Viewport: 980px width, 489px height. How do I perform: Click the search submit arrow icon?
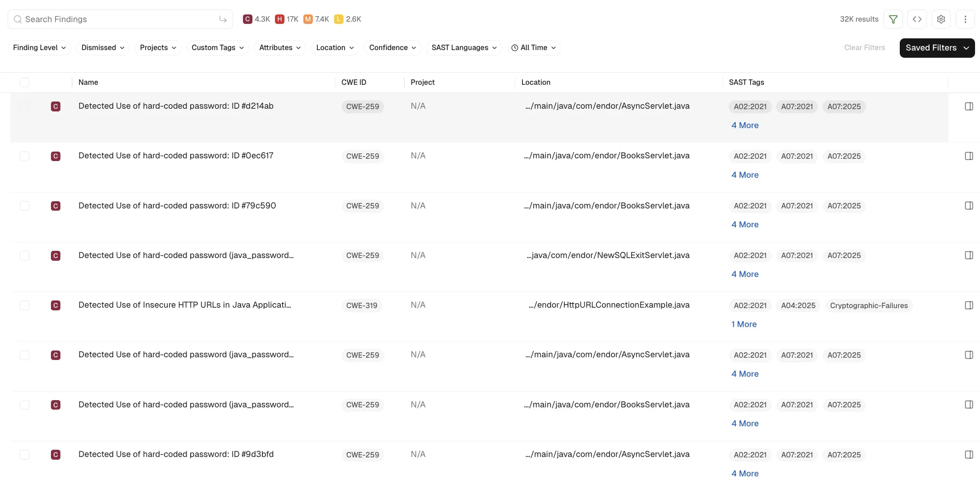pos(223,19)
